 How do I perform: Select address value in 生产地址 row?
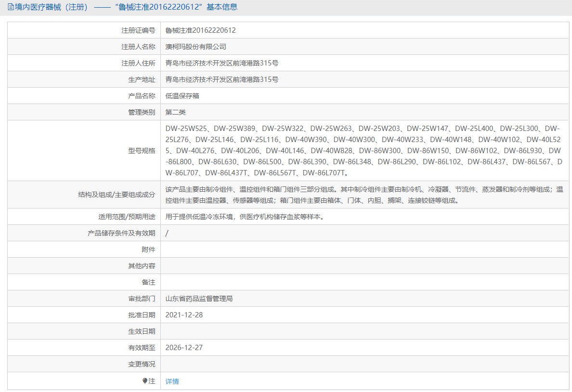point(222,79)
